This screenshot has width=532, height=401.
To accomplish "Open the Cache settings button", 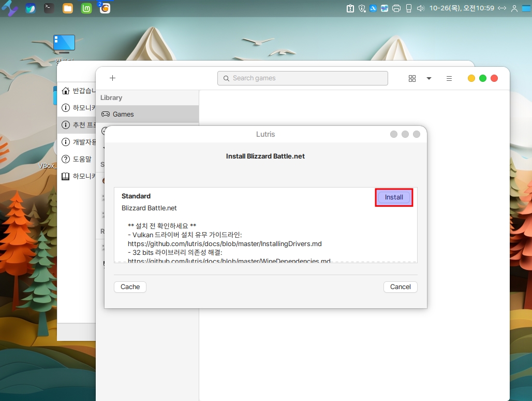I will (x=130, y=287).
